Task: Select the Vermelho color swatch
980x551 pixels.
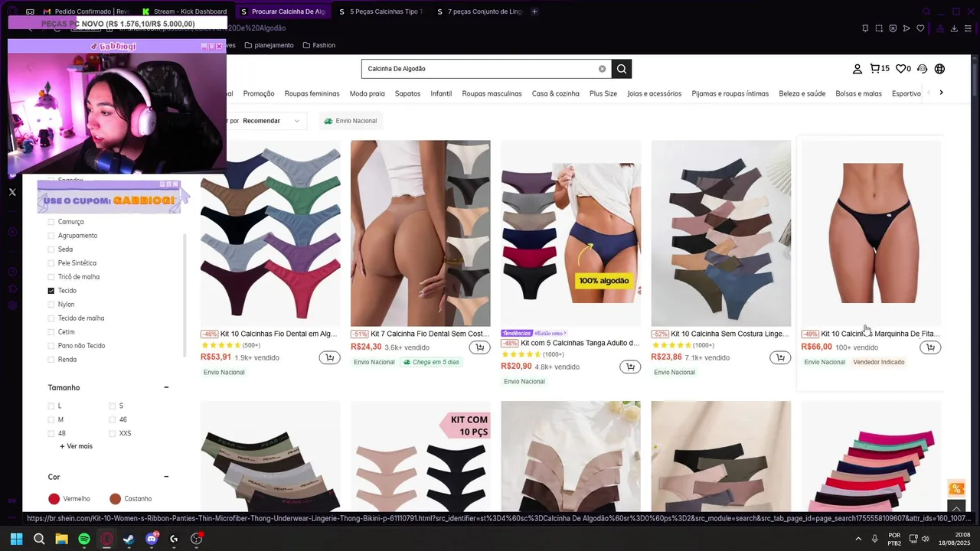Action: click(x=54, y=499)
